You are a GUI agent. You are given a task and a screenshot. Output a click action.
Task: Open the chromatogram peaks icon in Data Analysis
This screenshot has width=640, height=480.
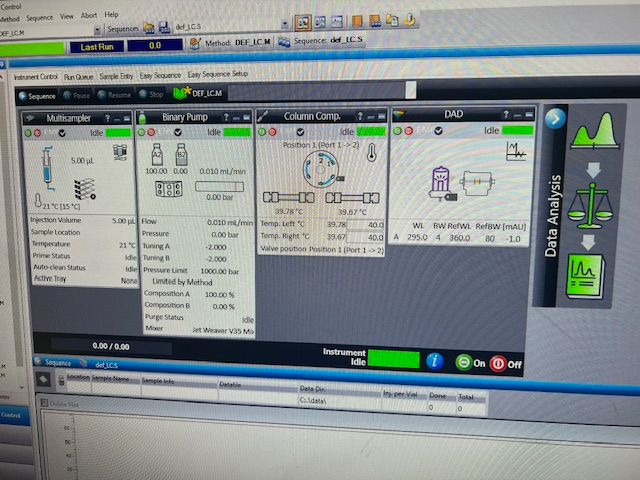point(595,131)
